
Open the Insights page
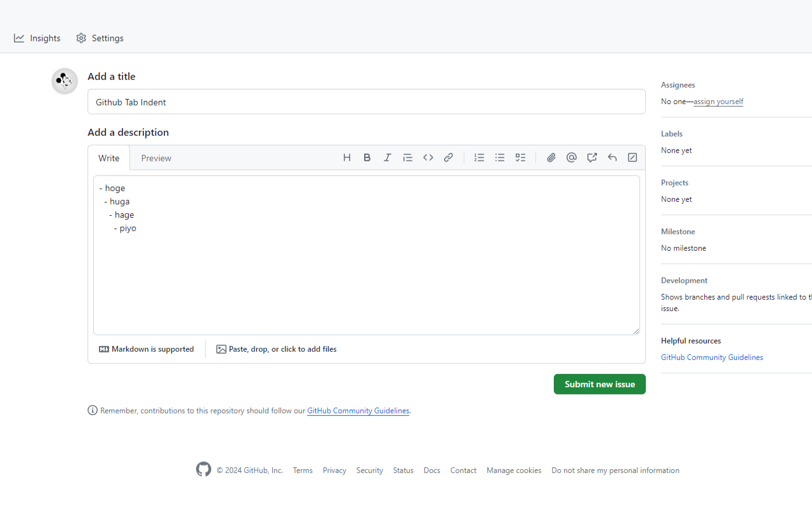37,38
